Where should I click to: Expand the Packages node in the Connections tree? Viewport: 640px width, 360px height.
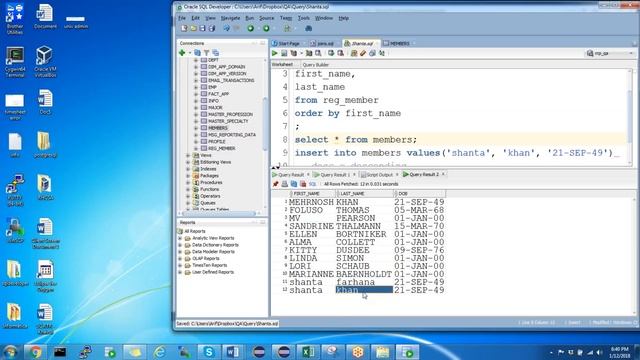(x=188, y=176)
